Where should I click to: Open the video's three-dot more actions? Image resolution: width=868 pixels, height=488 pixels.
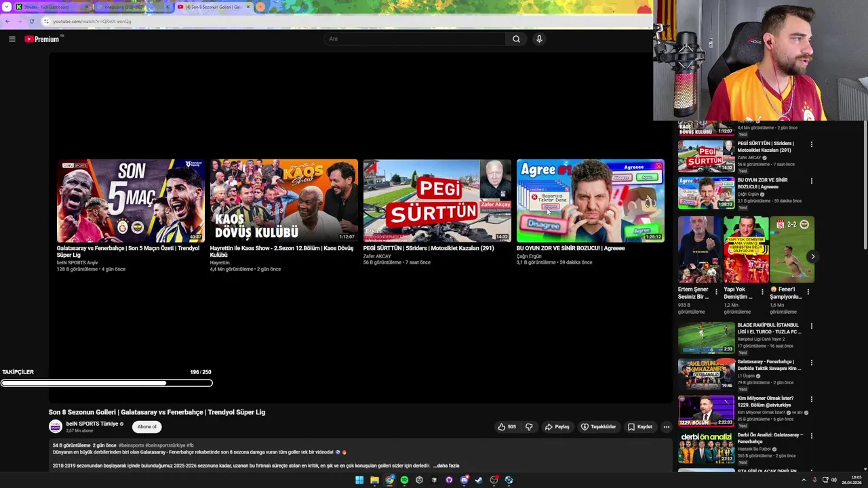666,427
